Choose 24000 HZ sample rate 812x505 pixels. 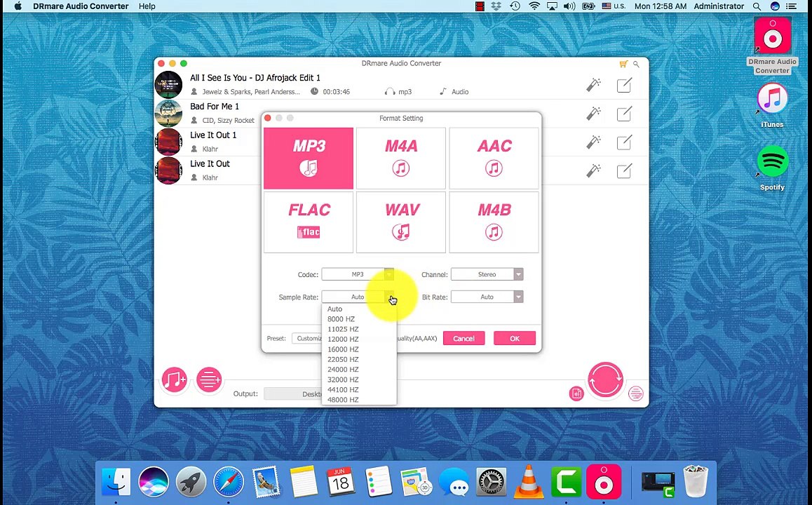[343, 370]
